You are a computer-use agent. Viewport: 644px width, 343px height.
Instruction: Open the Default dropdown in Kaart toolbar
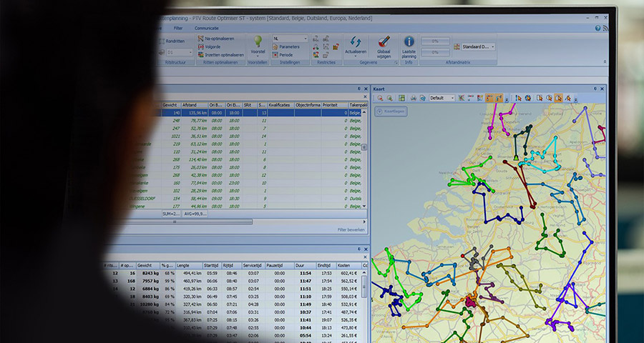(x=441, y=98)
